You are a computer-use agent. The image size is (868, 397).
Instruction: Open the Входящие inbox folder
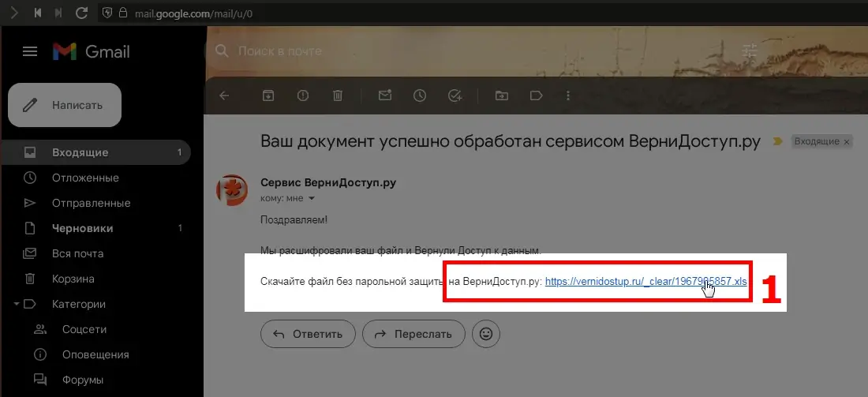click(x=95, y=152)
